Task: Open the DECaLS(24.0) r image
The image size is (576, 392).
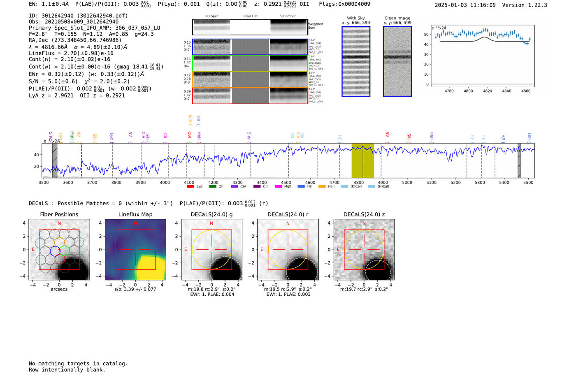Action: coord(288,250)
